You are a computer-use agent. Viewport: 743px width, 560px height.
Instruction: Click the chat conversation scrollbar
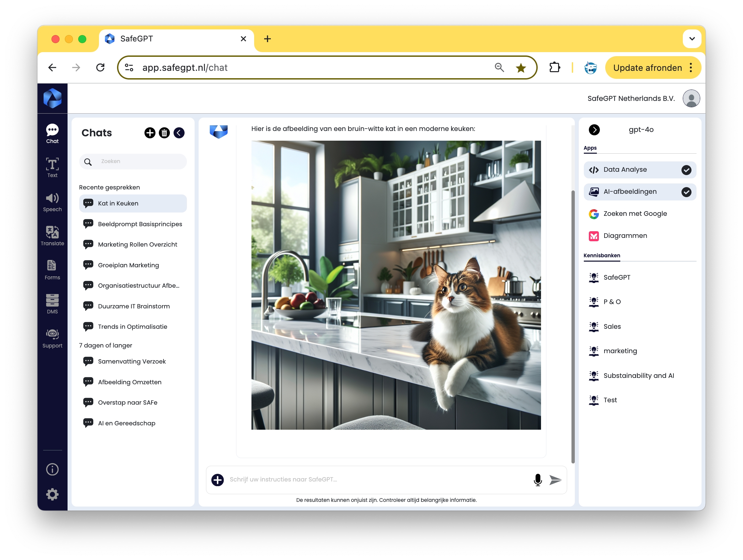[x=573, y=326]
